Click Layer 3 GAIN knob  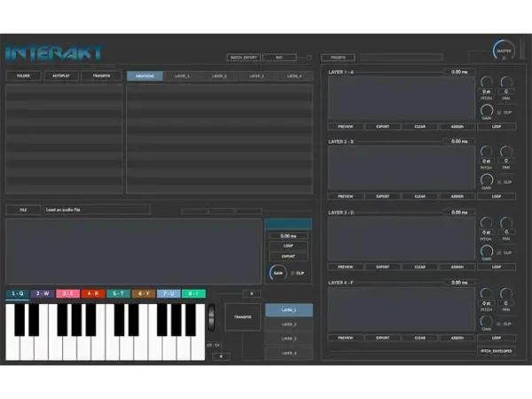(x=487, y=251)
